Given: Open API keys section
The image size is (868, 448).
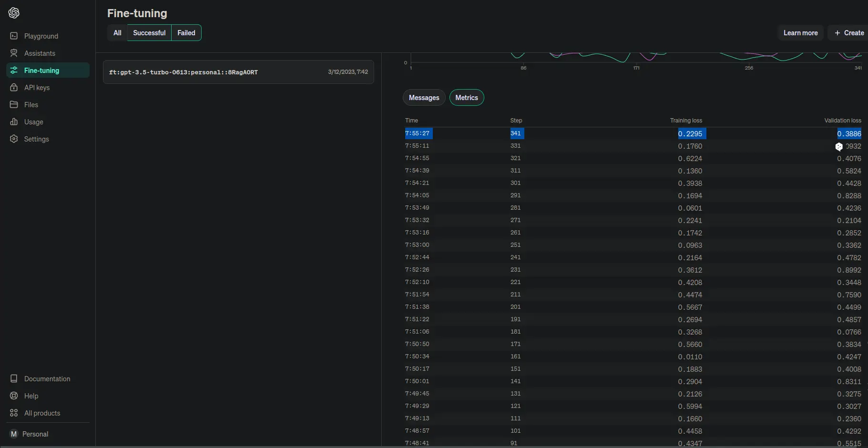Looking at the screenshot, I should pyautogui.click(x=48, y=88).
